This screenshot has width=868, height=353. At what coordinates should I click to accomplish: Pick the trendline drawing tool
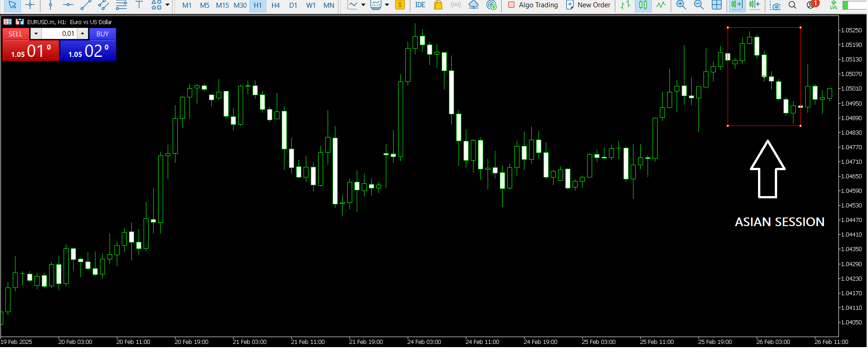[85, 5]
